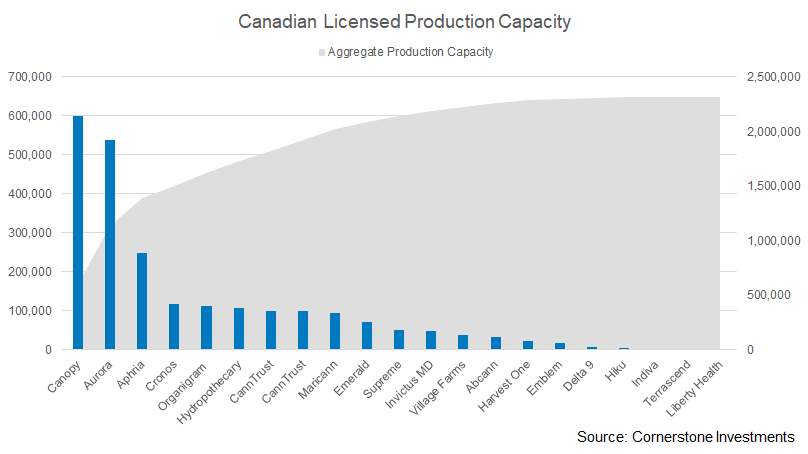Select the blue Cronos bar
808x454 pixels.
coord(174,327)
